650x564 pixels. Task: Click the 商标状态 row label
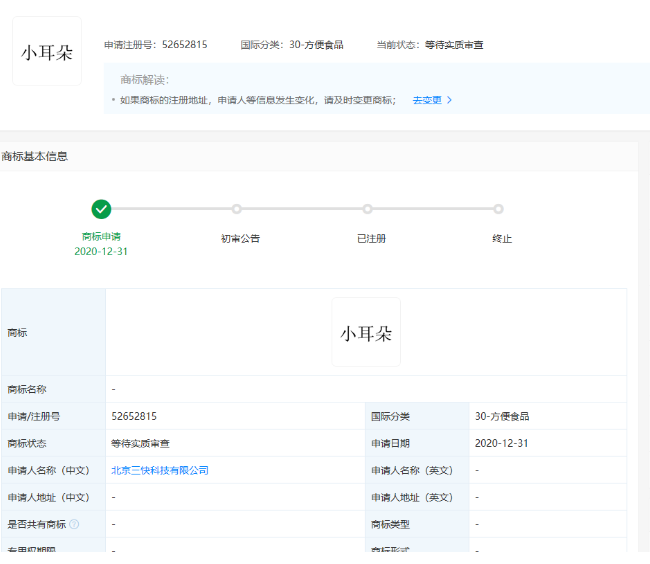pyautogui.click(x=27, y=443)
